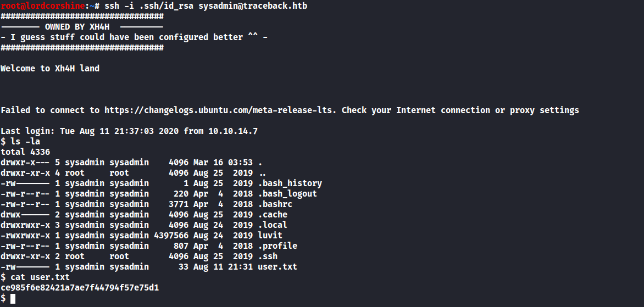
Task: Click the .ssh directory name
Action: tap(267, 256)
